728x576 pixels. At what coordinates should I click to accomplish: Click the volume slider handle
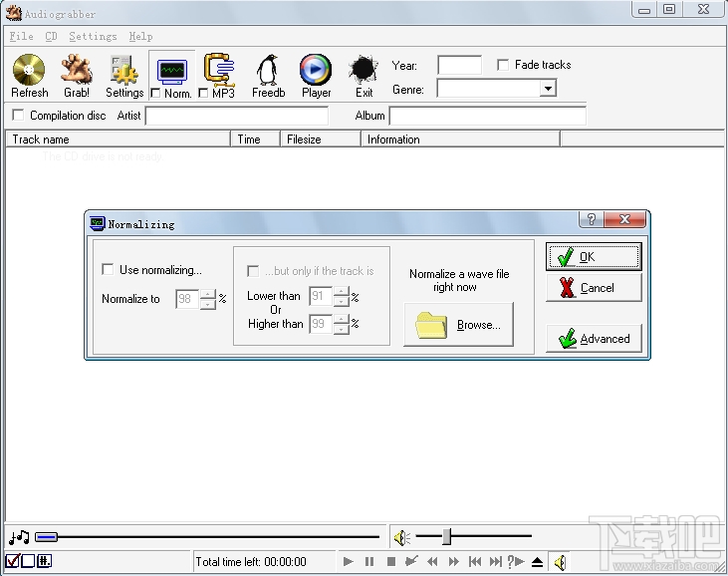pyautogui.click(x=446, y=536)
